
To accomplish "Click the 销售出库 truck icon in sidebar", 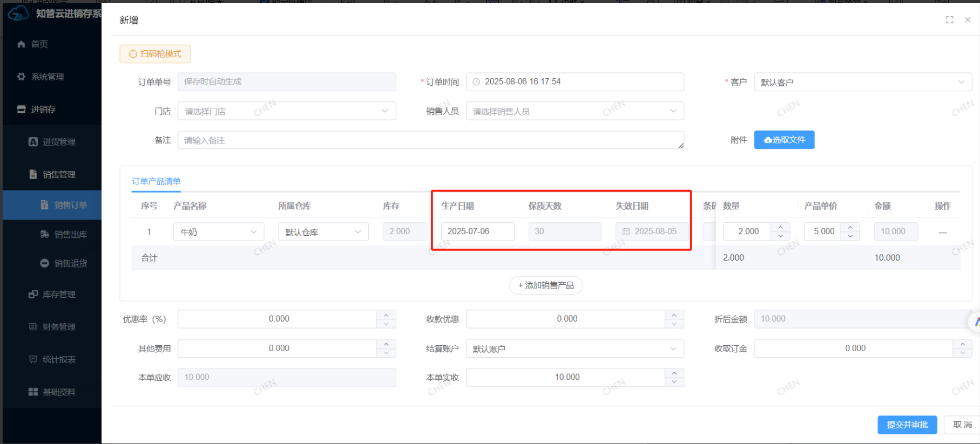I will pos(45,234).
